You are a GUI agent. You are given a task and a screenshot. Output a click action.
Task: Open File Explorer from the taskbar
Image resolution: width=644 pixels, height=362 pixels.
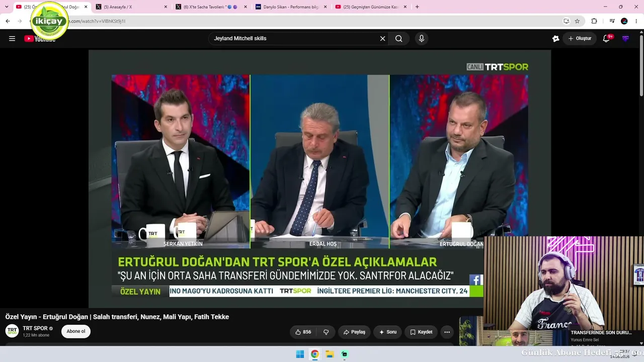(x=330, y=354)
